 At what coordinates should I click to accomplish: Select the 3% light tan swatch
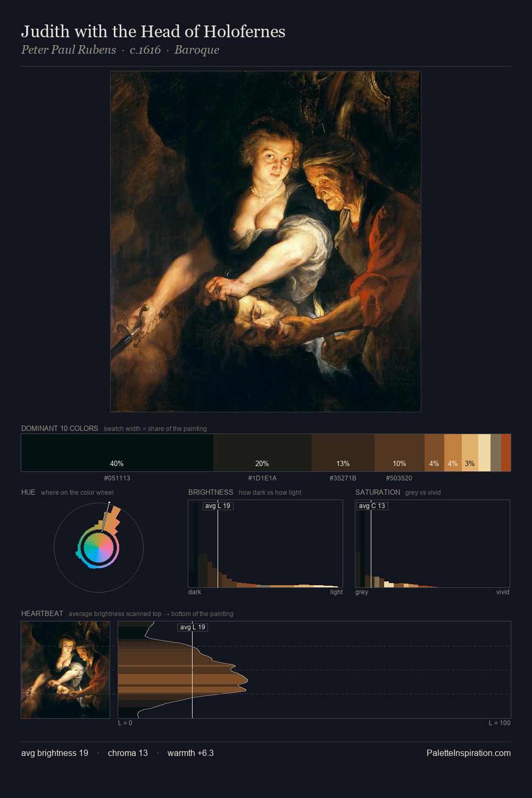click(470, 453)
